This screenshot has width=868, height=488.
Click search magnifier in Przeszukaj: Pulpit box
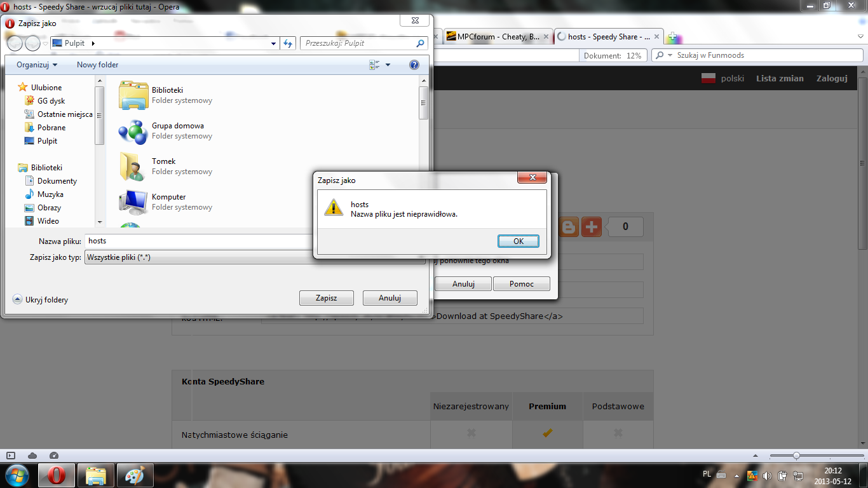[420, 43]
